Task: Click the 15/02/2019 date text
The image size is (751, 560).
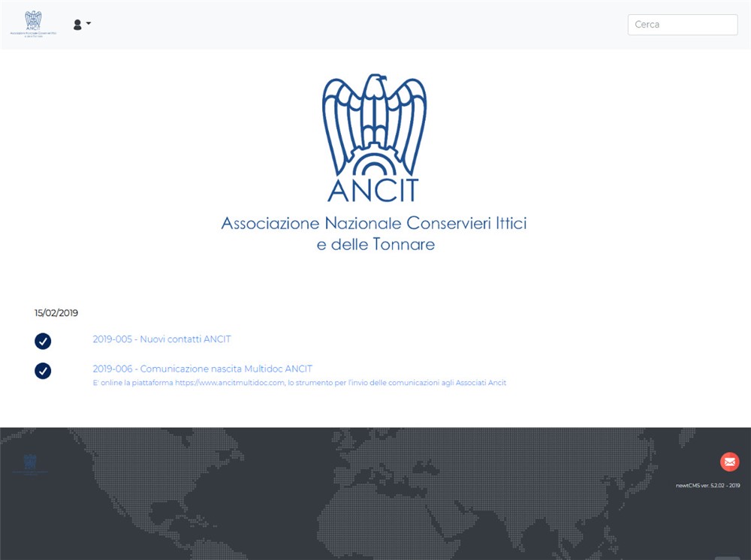Action: click(56, 312)
